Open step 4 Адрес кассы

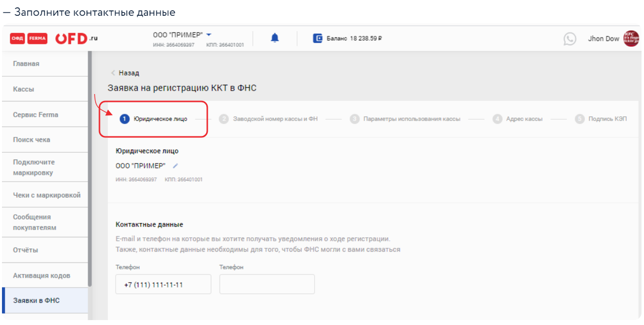click(x=517, y=119)
